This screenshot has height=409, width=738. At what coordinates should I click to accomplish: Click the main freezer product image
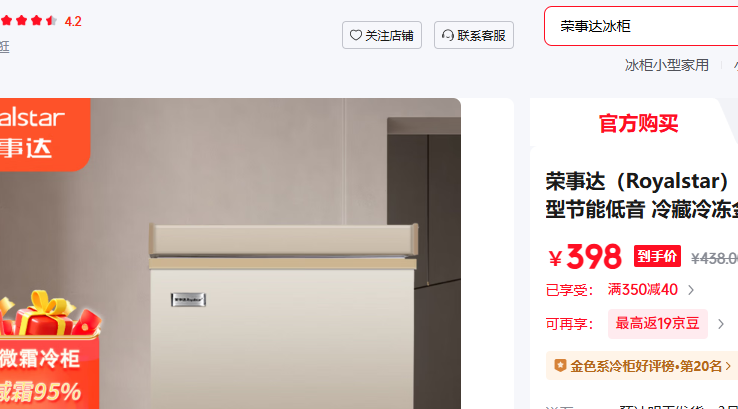tap(230, 254)
